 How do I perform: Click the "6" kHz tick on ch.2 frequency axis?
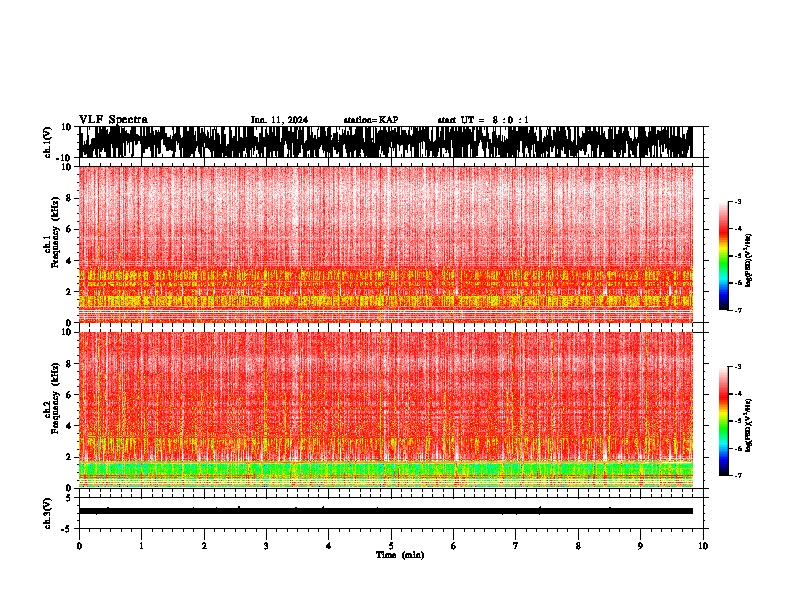[69, 395]
